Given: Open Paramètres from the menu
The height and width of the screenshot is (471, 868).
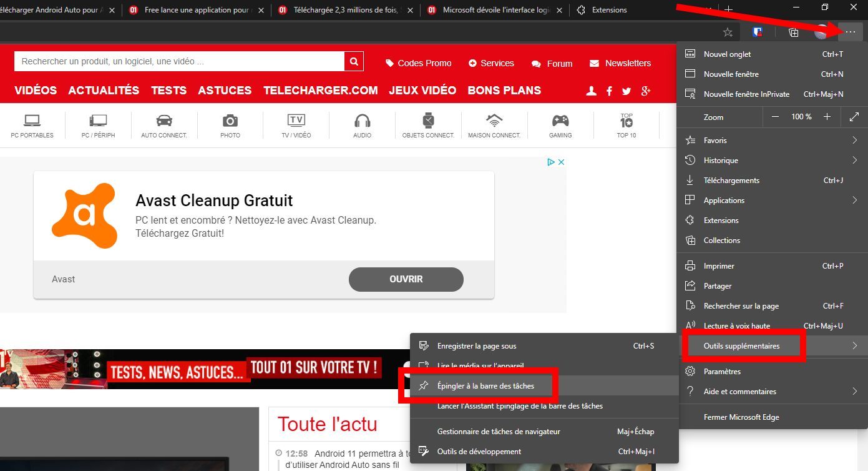Looking at the screenshot, I should [x=772, y=372].
